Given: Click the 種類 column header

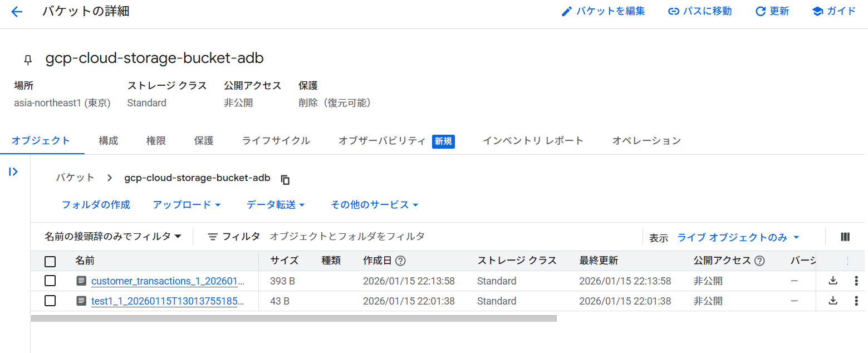Looking at the screenshot, I should pos(331,261).
